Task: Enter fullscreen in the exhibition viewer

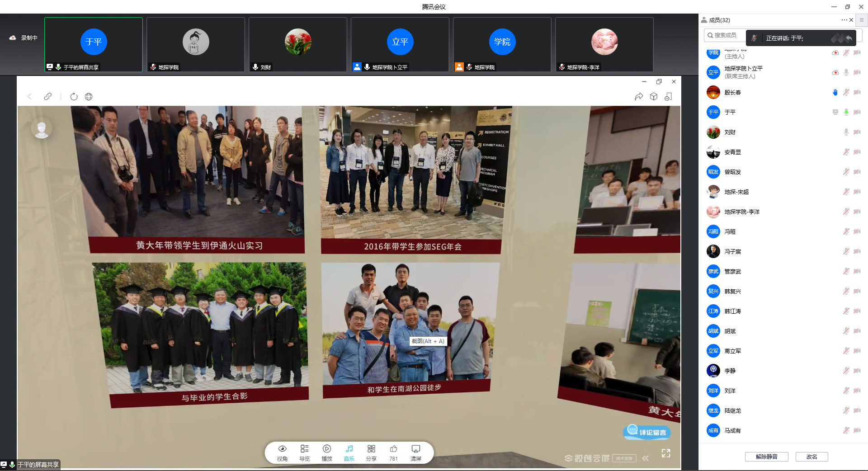Action: point(665,453)
